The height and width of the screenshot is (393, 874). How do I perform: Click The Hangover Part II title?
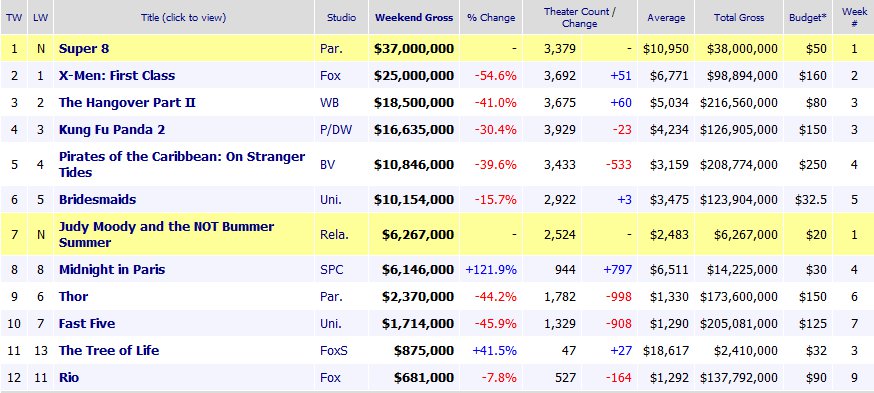(128, 103)
